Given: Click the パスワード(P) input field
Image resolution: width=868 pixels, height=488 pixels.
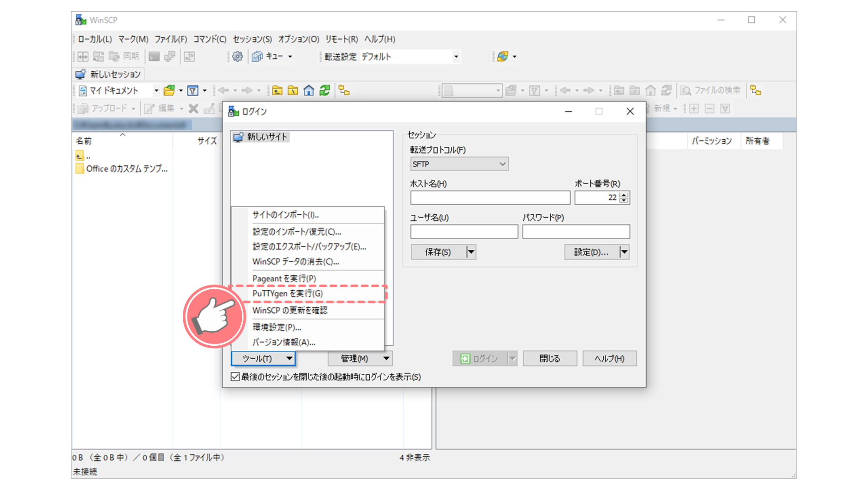Looking at the screenshot, I should pyautogui.click(x=576, y=232).
